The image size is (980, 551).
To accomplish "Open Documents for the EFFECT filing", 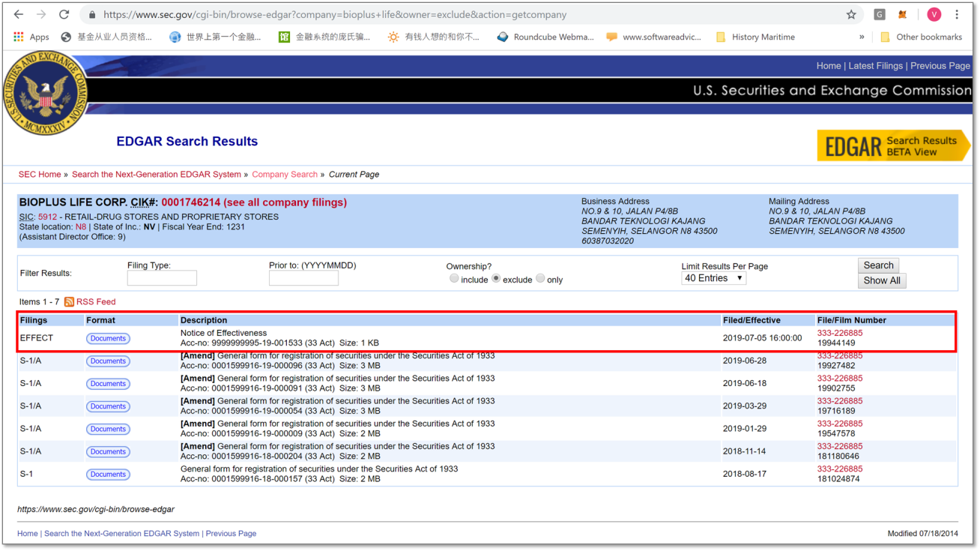I will [x=108, y=338].
